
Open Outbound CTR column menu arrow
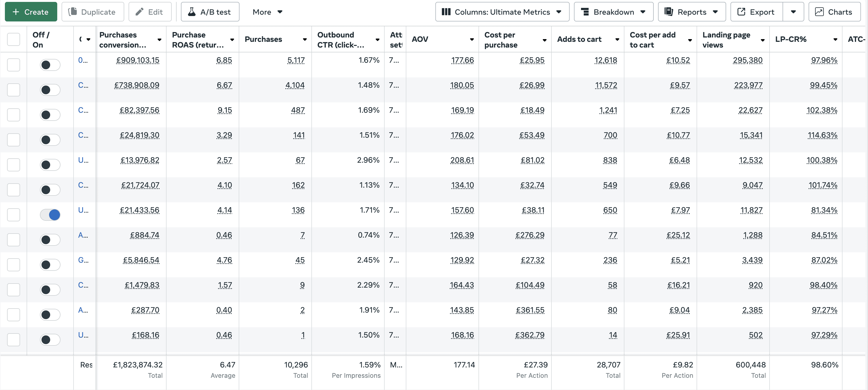377,40
